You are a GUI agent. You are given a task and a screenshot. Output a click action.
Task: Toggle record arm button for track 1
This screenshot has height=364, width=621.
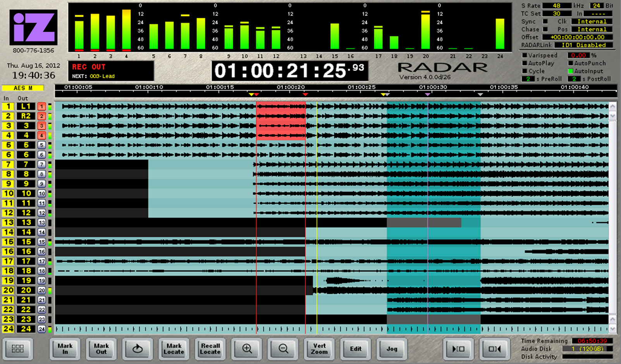[41, 106]
